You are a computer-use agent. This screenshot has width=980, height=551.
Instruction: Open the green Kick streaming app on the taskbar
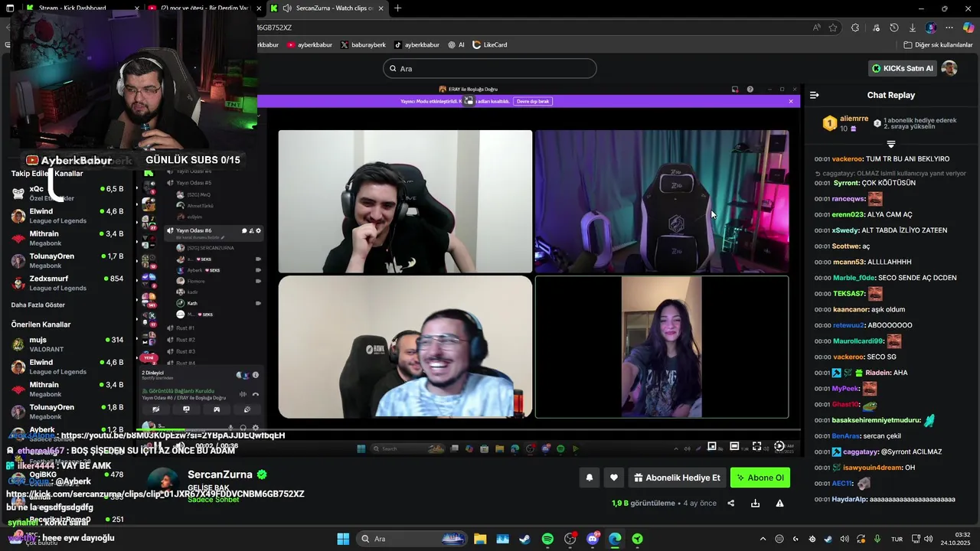coord(637,539)
